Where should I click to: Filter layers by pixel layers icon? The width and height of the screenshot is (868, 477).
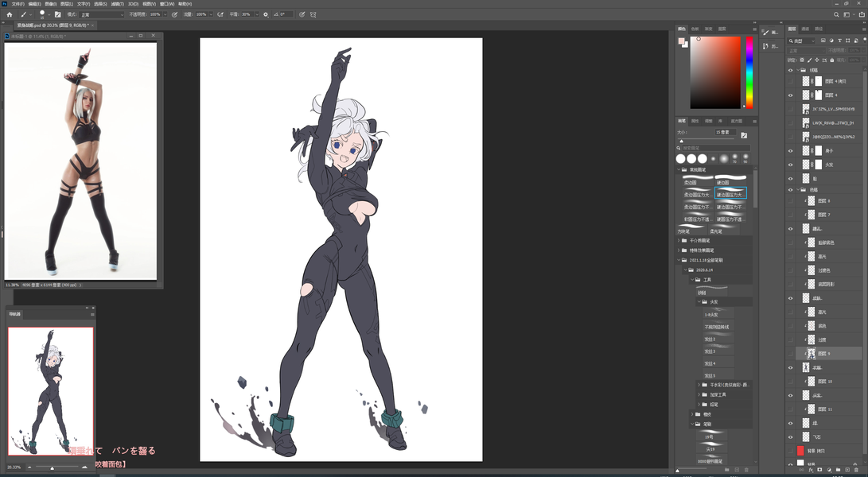click(x=823, y=41)
